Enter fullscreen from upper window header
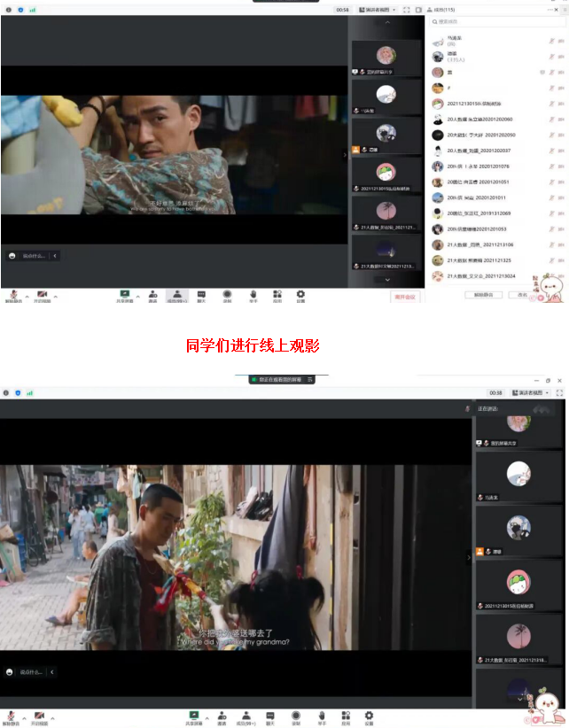 (407, 10)
